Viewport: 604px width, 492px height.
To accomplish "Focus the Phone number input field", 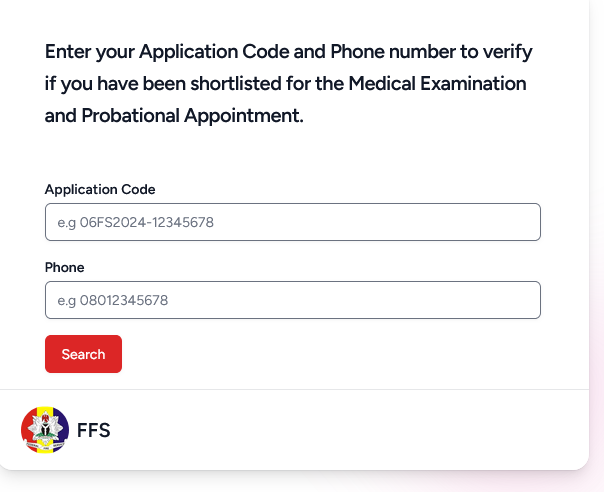I will (293, 300).
